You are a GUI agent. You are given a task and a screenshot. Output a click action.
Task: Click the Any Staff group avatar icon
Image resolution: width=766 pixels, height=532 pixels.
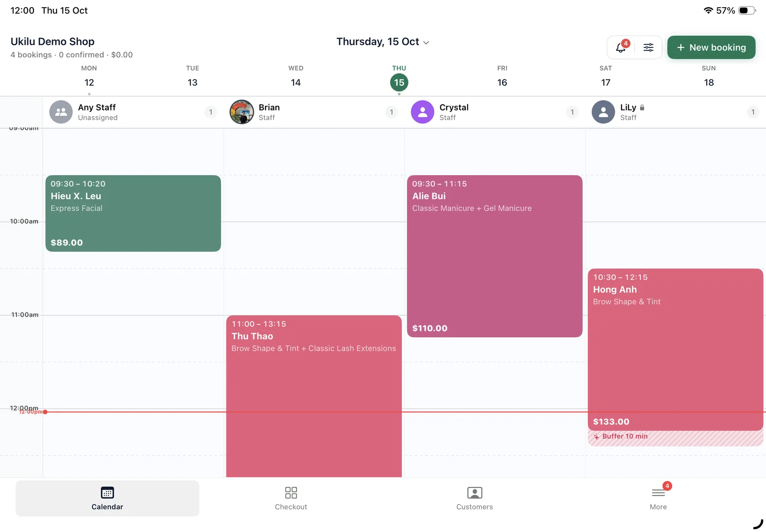pos(61,112)
